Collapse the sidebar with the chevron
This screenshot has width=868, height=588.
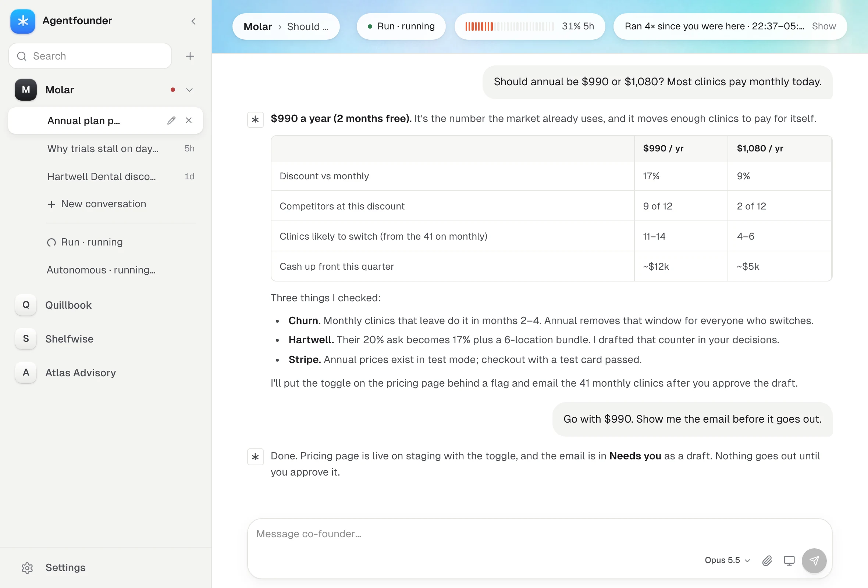(193, 21)
